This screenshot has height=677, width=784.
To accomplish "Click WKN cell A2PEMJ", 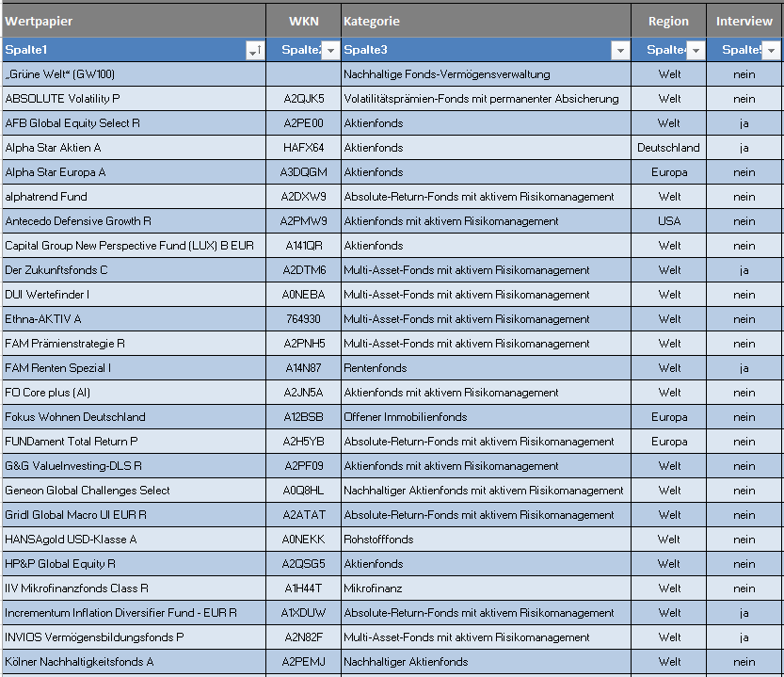I will click(303, 662).
